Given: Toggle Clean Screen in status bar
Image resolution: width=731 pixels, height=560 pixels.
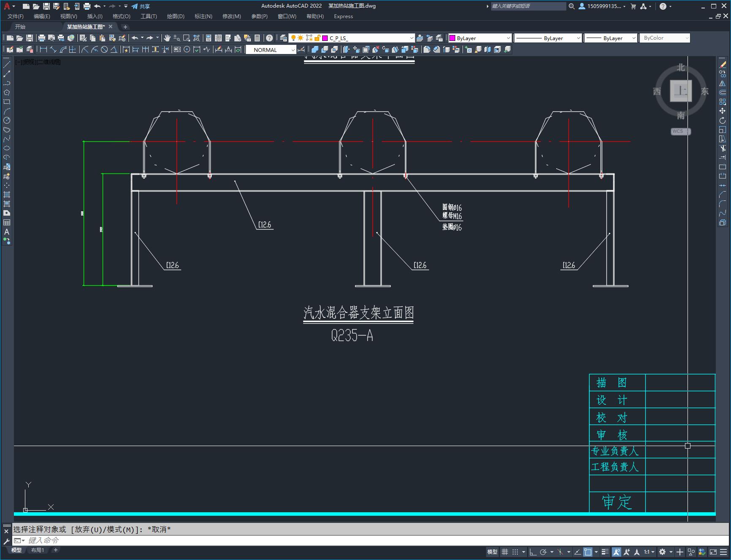Looking at the screenshot, I should [x=713, y=552].
